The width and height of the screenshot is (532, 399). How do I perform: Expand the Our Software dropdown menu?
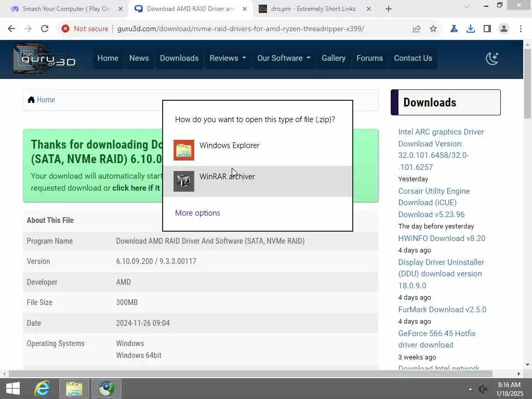click(284, 58)
